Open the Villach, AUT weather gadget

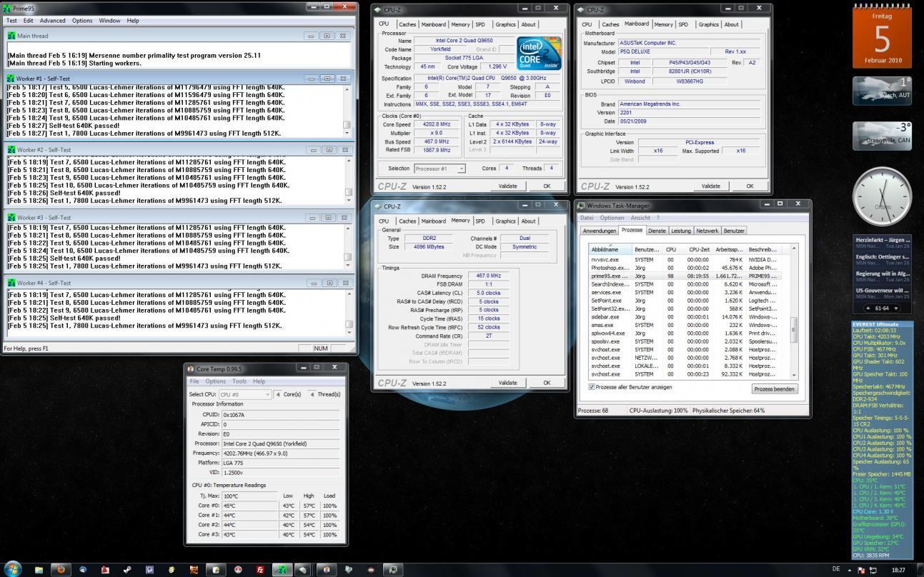(x=882, y=92)
